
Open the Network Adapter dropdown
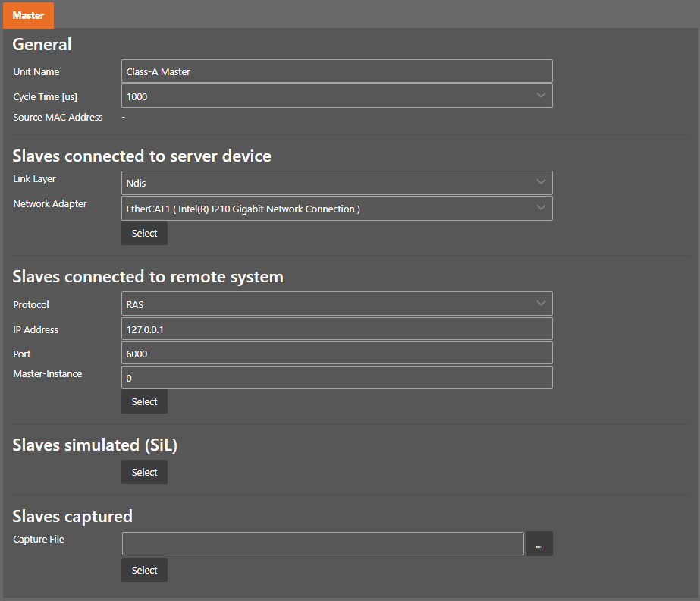(x=337, y=209)
